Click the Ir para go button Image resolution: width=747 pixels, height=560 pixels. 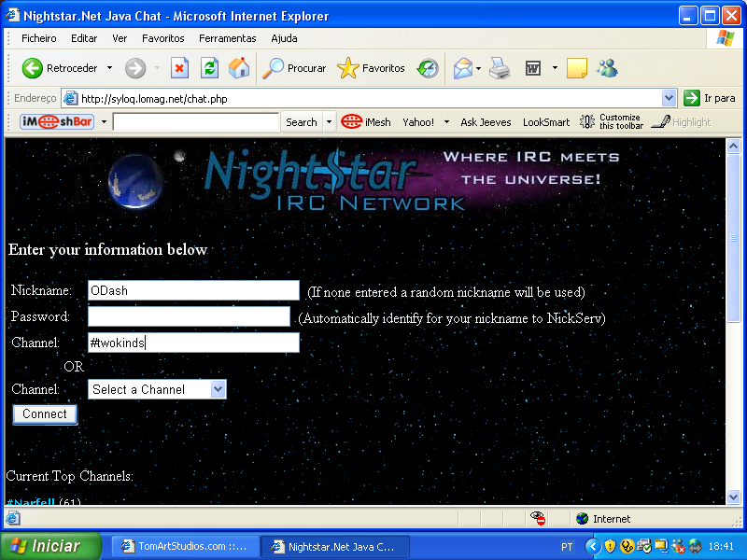(710, 98)
